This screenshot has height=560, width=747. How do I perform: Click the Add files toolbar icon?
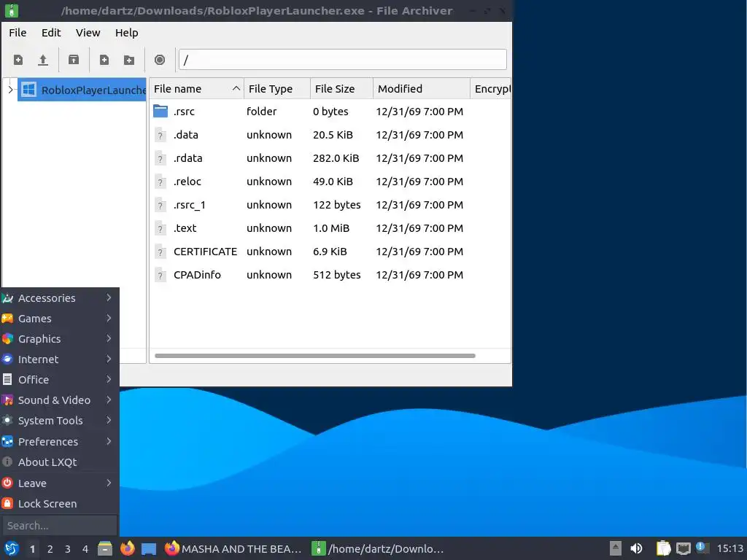(104, 60)
